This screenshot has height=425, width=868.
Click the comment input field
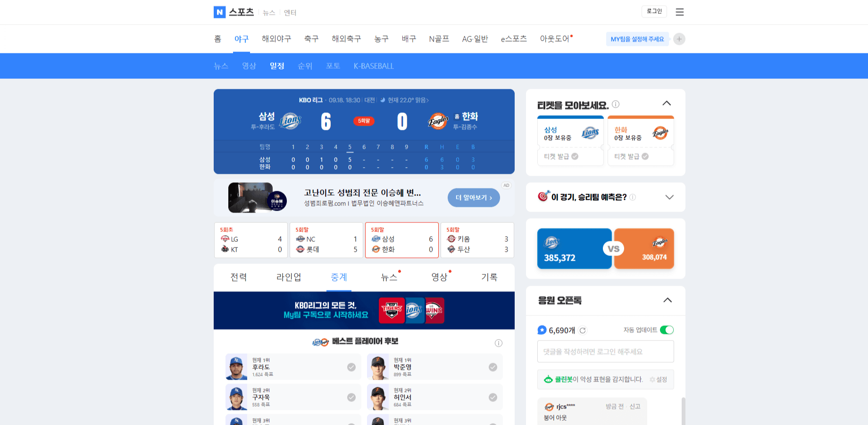tap(606, 352)
